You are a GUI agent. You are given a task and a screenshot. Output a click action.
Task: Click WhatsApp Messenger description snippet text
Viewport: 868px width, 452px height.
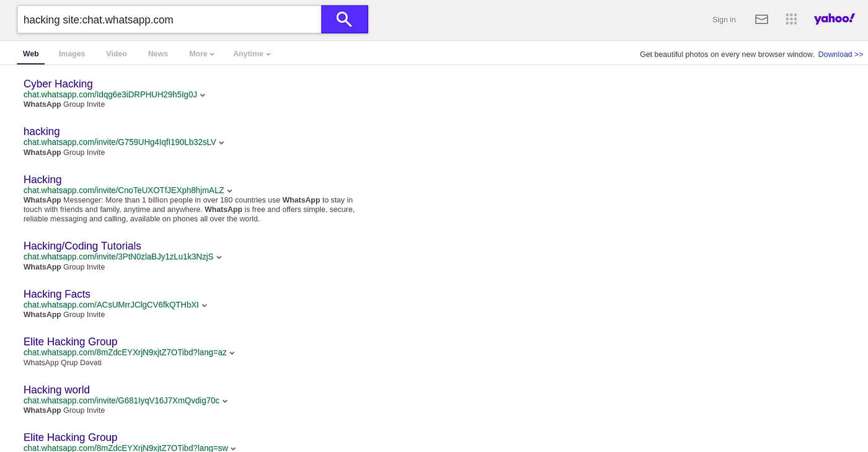click(x=189, y=210)
